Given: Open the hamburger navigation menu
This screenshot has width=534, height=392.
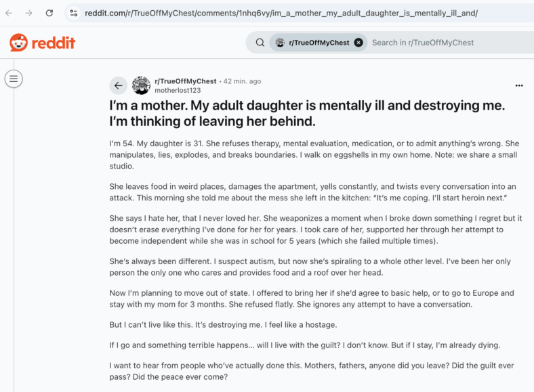Looking at the screenshot, I should pos(14,79).
